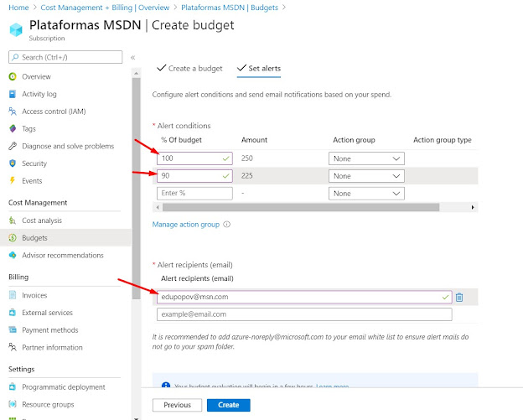
Task: Open Plataformas MSDN | Budgets breadcrumb
Action: point(230,8)
